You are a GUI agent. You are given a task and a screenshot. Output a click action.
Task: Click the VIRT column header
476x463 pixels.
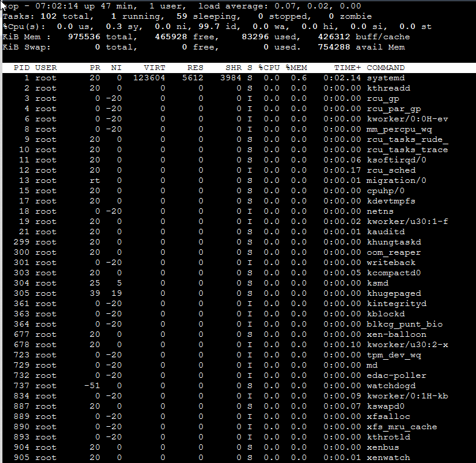pyautogui.click(x=155, y=68)
